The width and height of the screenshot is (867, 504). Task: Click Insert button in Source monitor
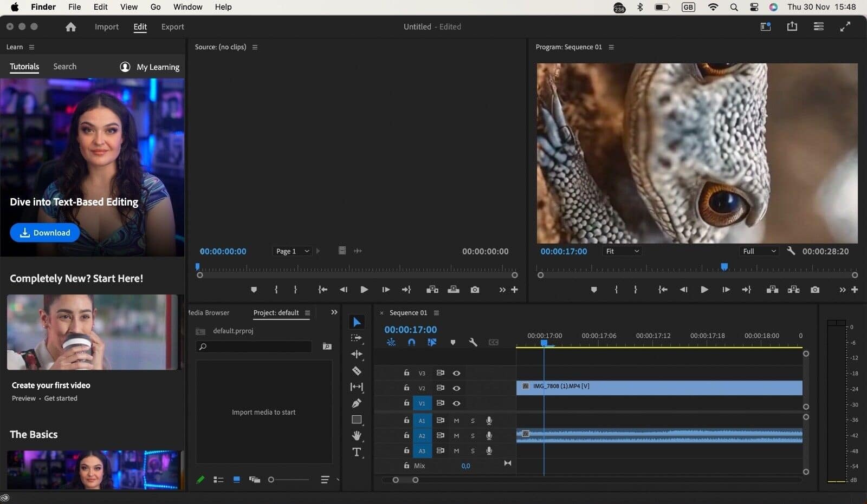[432, 290]
